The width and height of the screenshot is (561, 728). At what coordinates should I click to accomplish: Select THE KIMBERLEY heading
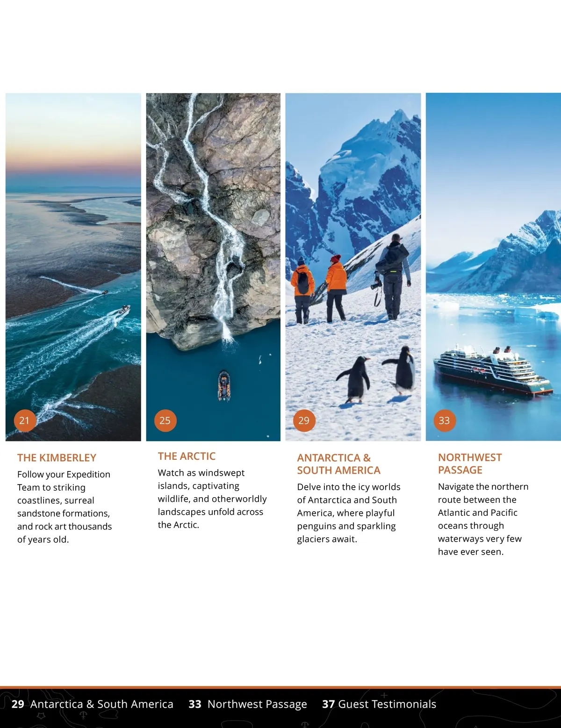(x=57, y=458)
